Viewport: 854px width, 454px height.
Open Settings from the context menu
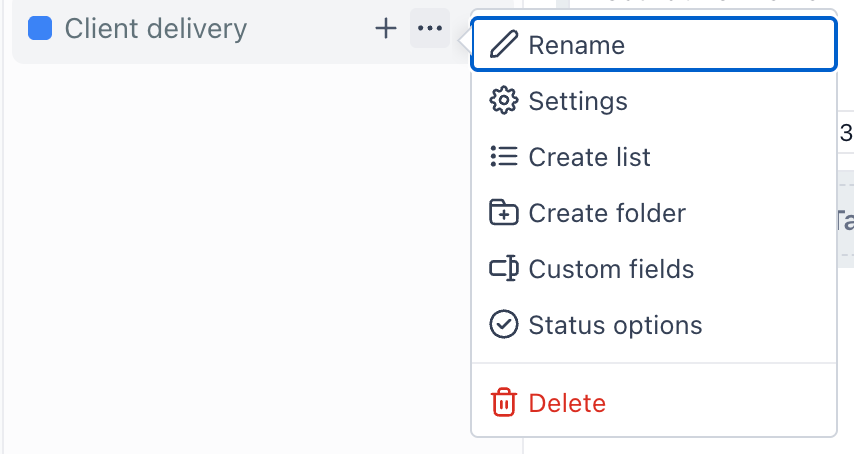pyautogui.click(x=654, y=101)
